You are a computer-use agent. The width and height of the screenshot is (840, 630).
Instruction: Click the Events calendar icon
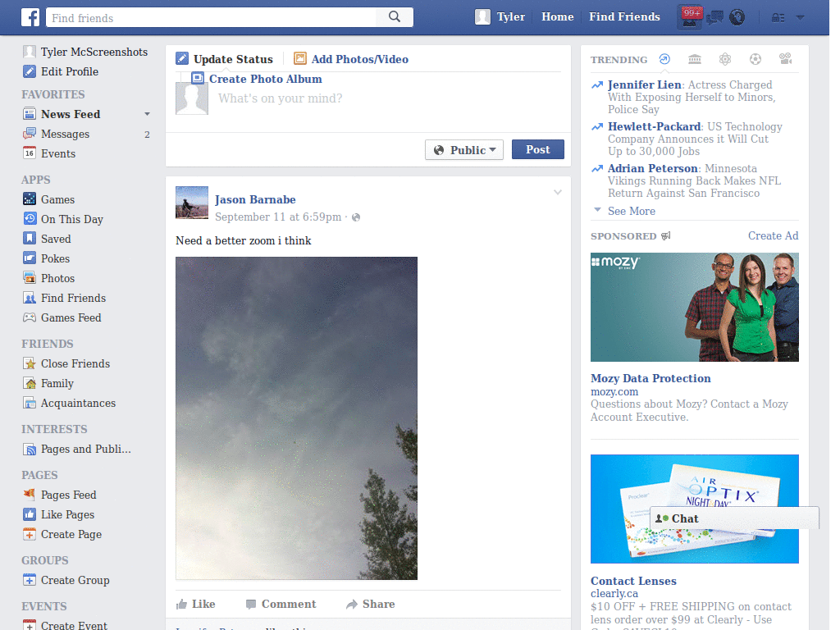[30, 153]
